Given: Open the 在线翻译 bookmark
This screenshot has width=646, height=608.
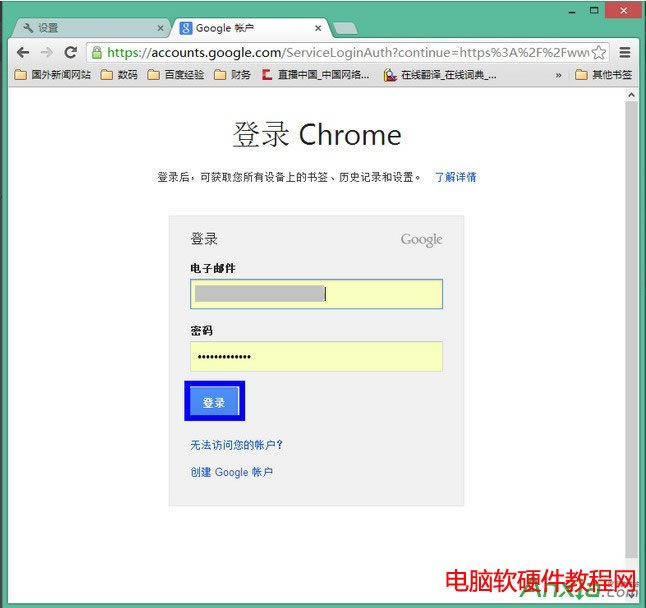Looking at the screenshot, I should pos(440,75).
